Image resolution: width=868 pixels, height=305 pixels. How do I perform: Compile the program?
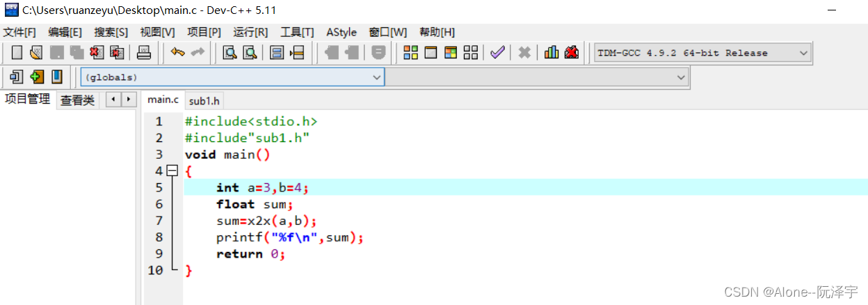pos(410,53)
